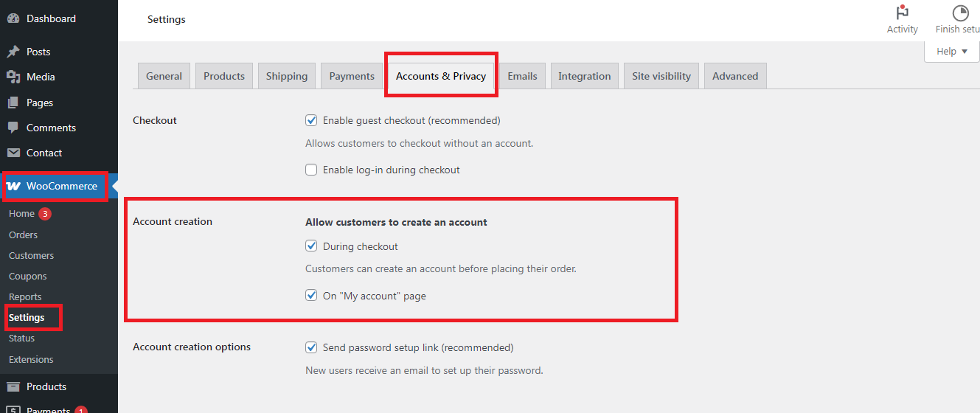
Task: Expand the Help dropdown
Action: tap(952, 52)
